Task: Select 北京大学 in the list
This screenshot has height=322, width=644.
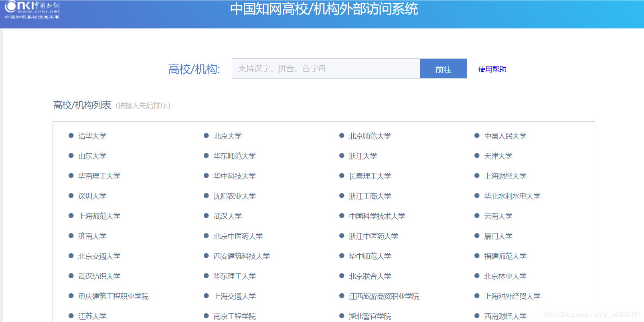Action: [228, 136]
